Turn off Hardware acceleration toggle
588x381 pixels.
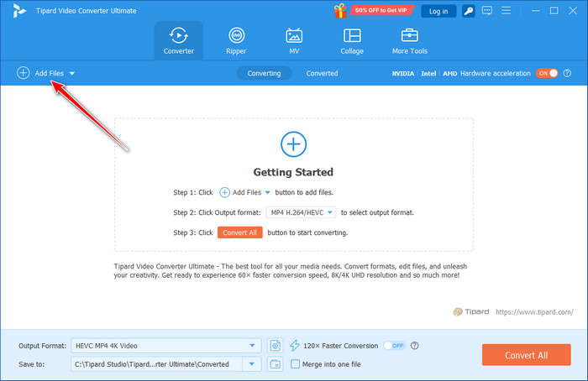[x=548, y=73]
